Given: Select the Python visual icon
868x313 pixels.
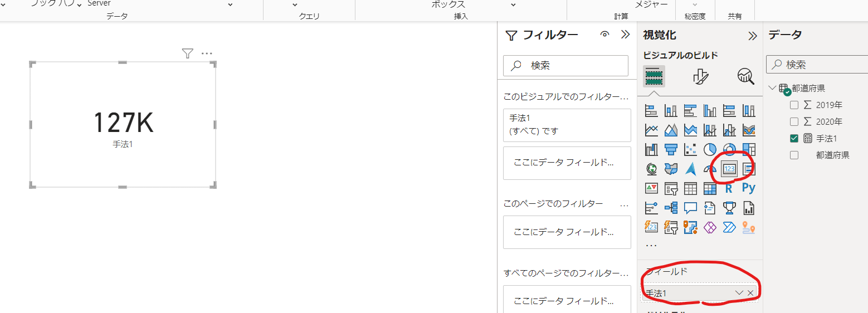Looking at the screenshot, I should coord(748,188).
